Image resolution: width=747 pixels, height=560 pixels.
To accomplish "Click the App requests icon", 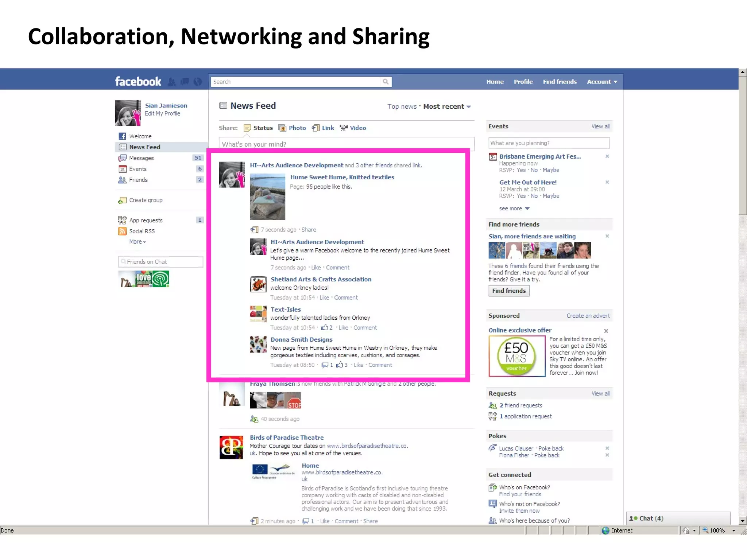I will pyautogui.click(x=123, y=220).
